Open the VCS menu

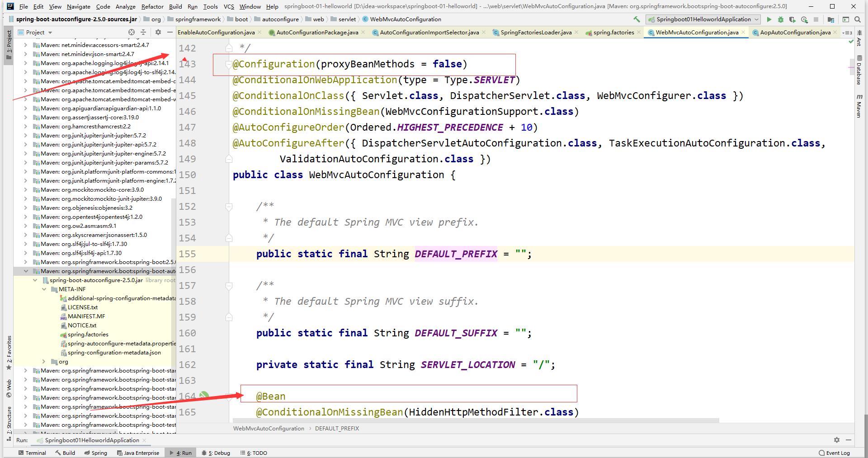coord(229,6)
